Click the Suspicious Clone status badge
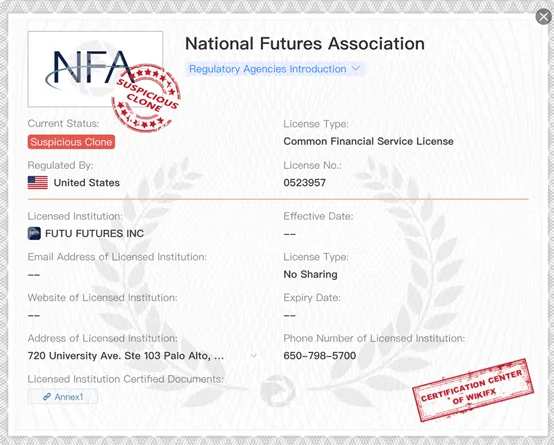 click(x=71, y=142)
